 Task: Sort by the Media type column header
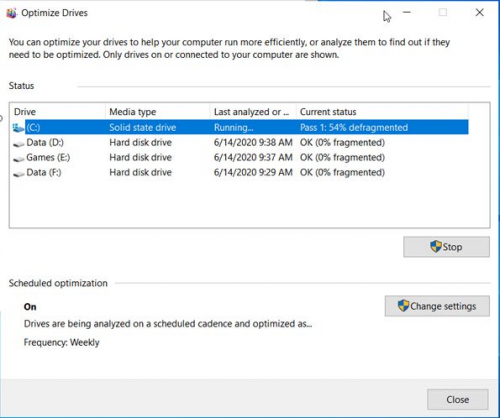(x=158, y=112)
